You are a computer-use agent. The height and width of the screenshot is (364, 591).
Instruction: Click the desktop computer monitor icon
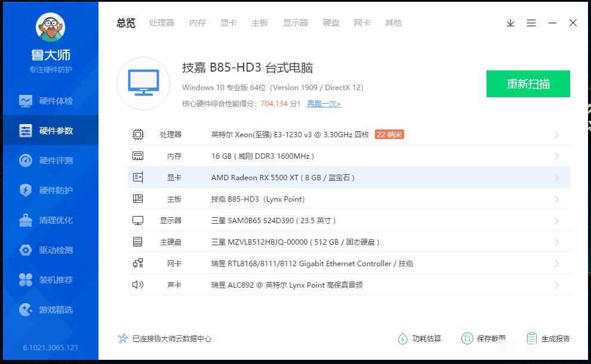143,84
